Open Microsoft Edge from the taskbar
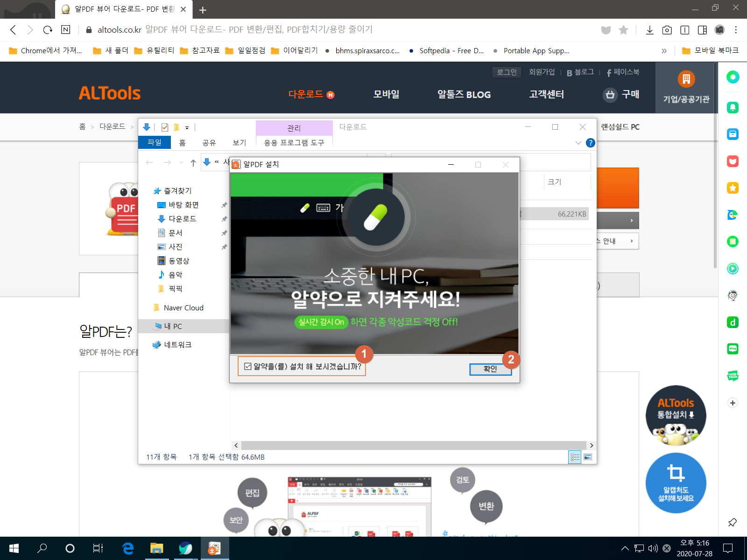Image resolution: width=747 pixels, height=560 pixels. 127,548
